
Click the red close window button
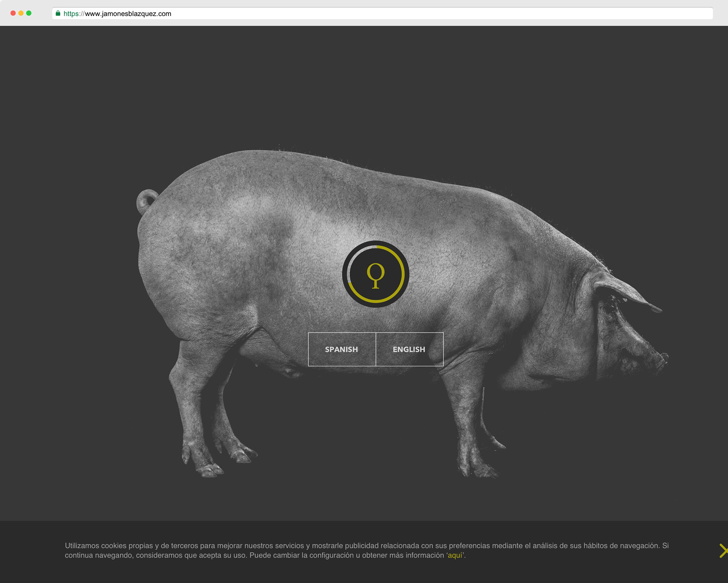click(x=13, y=13)
